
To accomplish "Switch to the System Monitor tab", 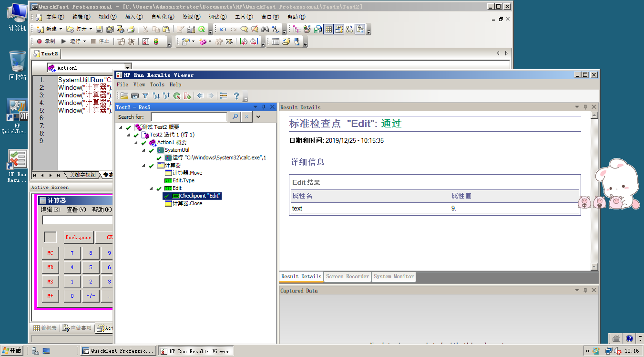I will [394, 276].
